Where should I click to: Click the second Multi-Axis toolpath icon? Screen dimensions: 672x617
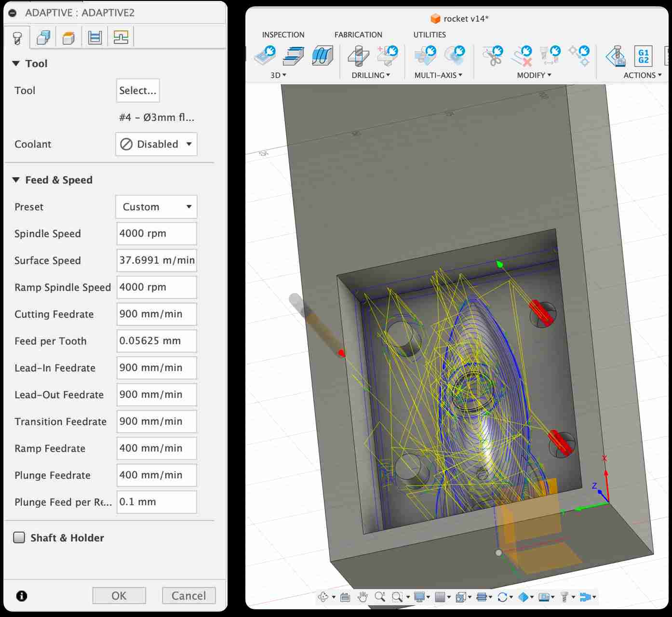tap(455, 56)
